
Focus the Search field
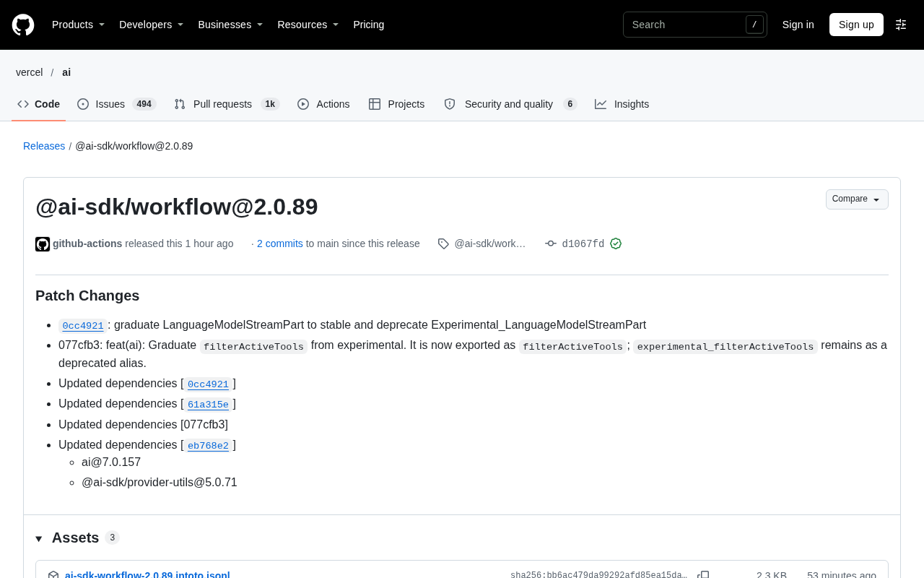click(694, 25)
